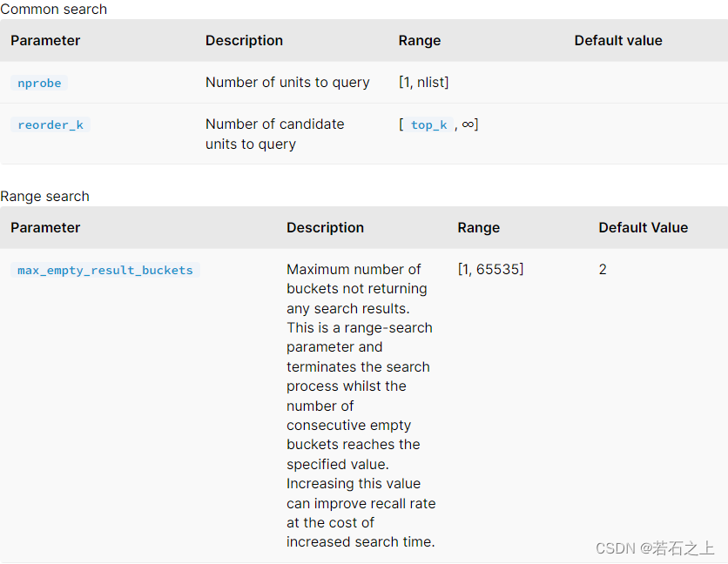728x564 pixels.
Task: Click the "Common search" section heading
Action: (54, 9)
